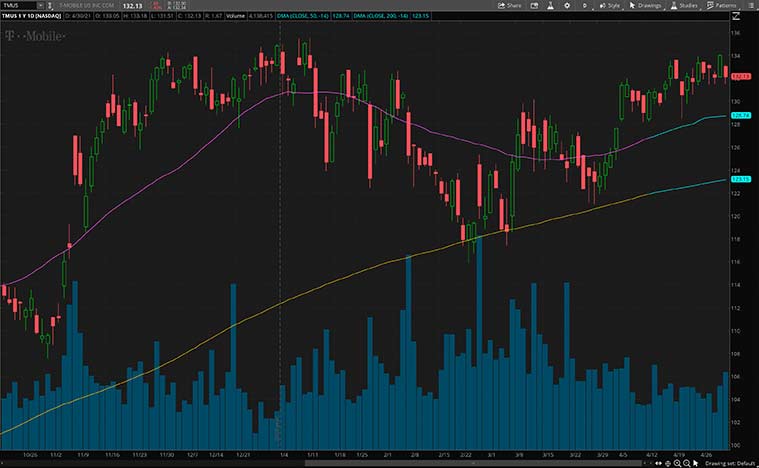The width and height of the screenshot is (759, 468).
Task: Click the Share button in the toolbar
Action: [x=511, y=5]
